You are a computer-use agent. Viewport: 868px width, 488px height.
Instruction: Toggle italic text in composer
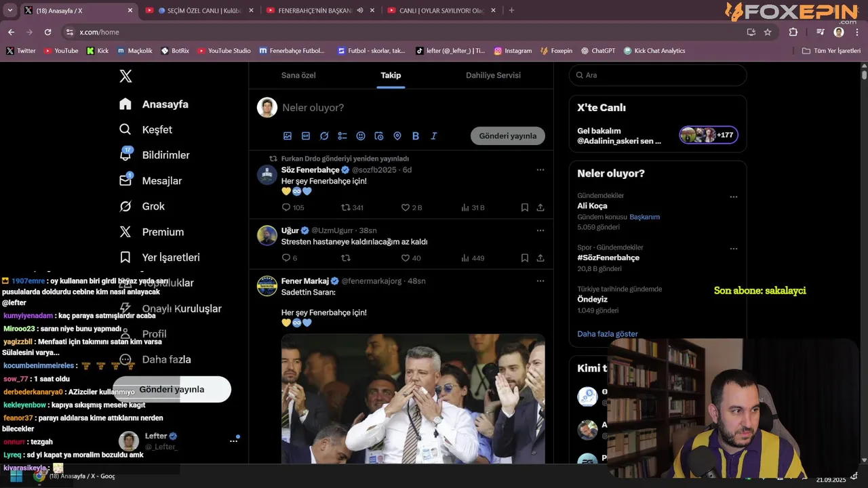tap(434, 136)
